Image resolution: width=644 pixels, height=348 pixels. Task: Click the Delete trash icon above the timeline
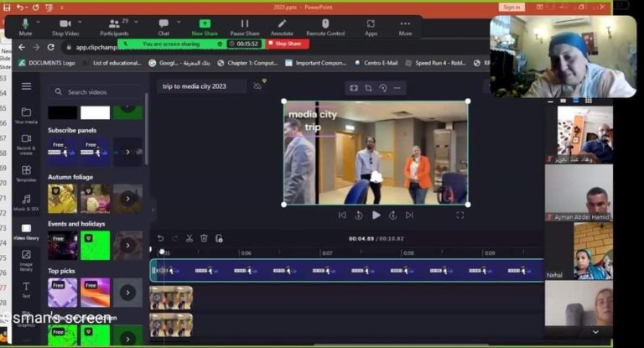[x=204, y=238]
